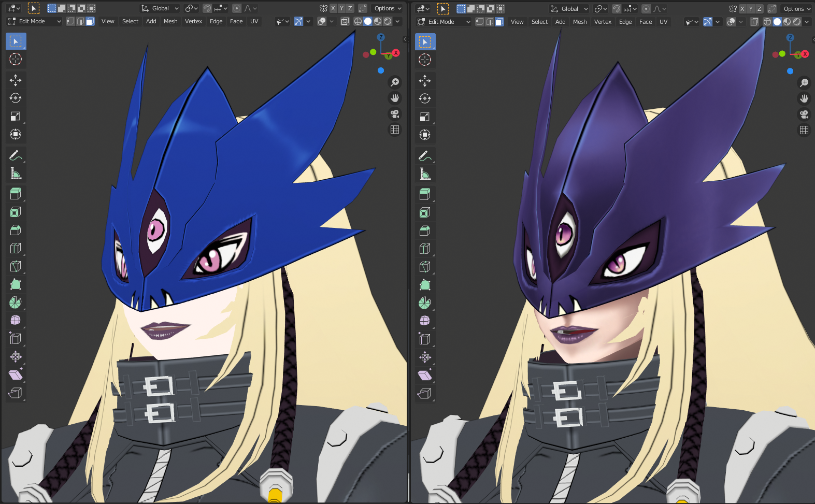Image resolution: width=815 pixels, height=504 pixels.
Task: Enable vertex select mode in left viewport
Action: (70, 21)
